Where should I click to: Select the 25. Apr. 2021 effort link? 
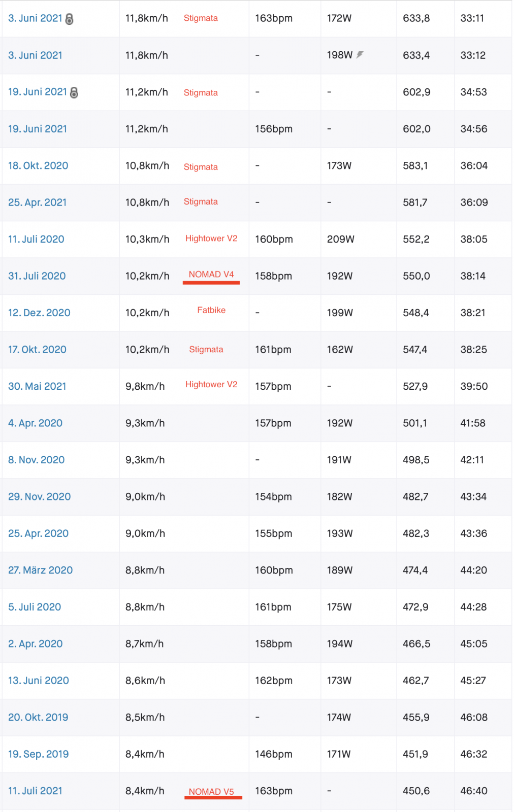[x=38, y=202]
